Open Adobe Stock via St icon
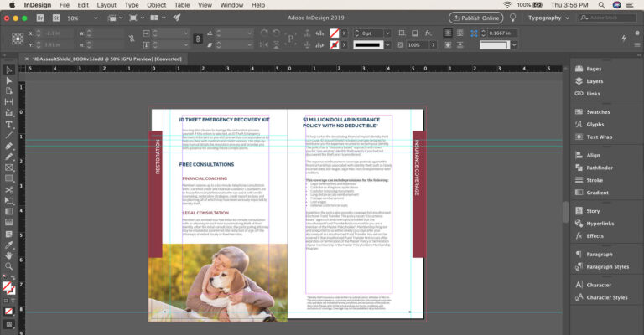This screenshot has width=644, height=335. (x=56, y=18)
